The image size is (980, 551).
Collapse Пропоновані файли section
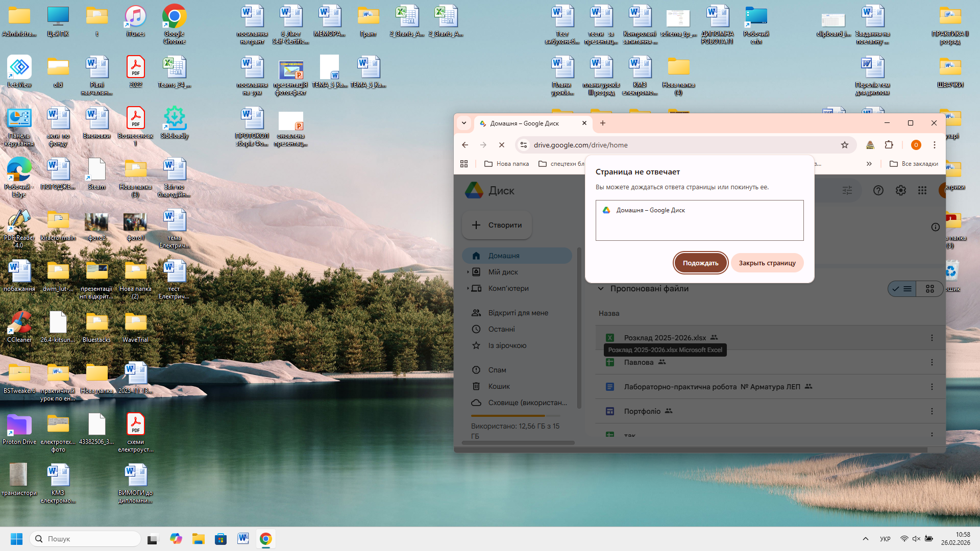(601, 289)
